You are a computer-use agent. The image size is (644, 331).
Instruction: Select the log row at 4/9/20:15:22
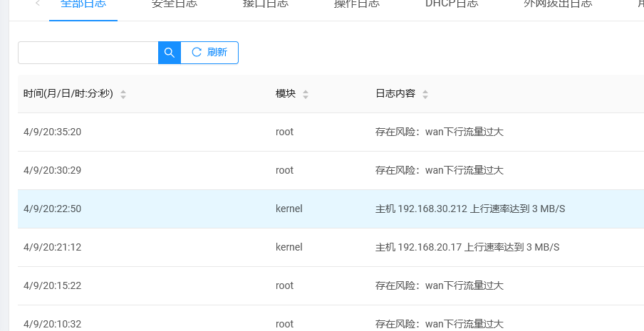tap(331, 285)
